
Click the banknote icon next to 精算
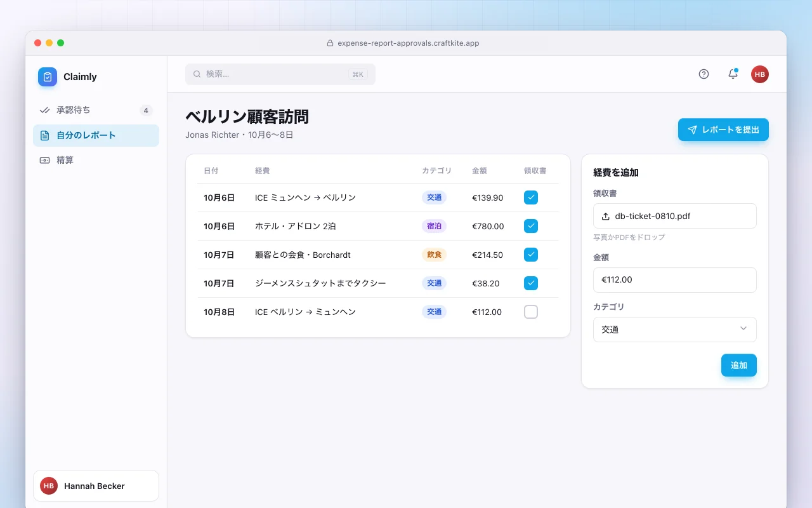44,160
